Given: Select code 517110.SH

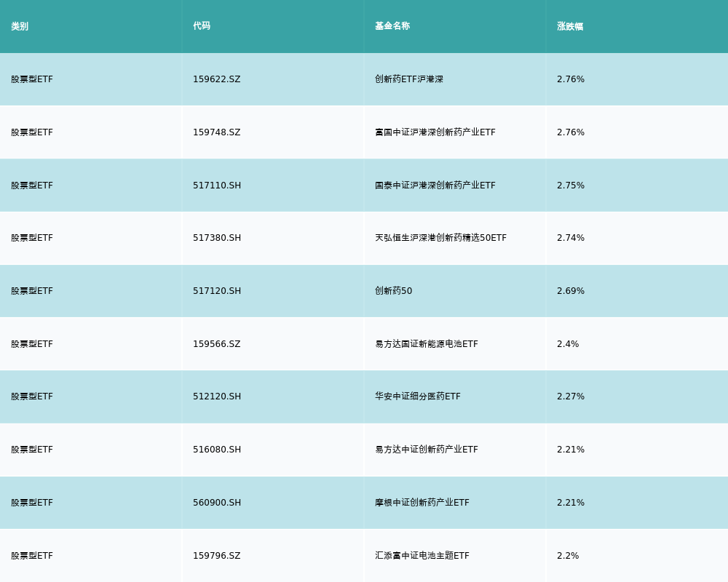Looking at the screenshot, I should tap(217, 186).
